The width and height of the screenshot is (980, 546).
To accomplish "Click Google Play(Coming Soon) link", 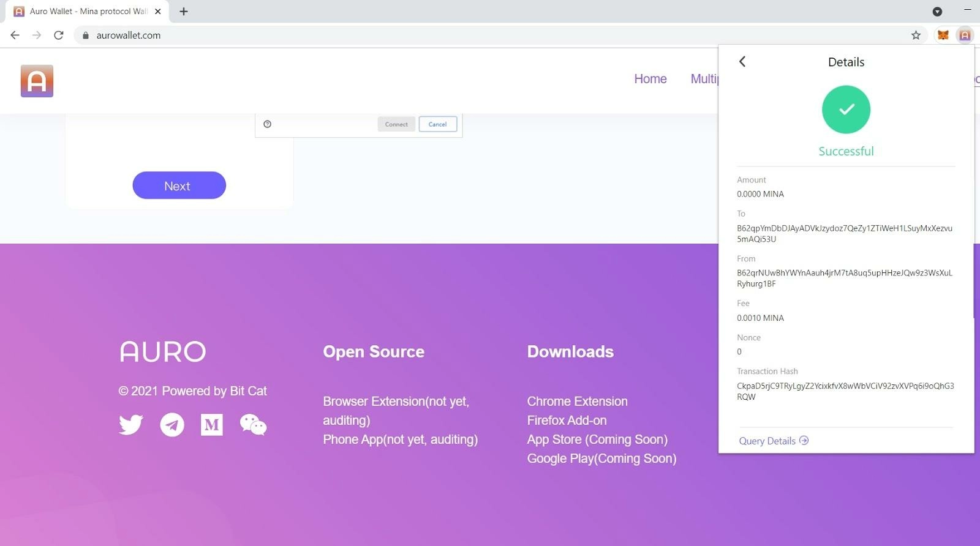I will (601, 458).
